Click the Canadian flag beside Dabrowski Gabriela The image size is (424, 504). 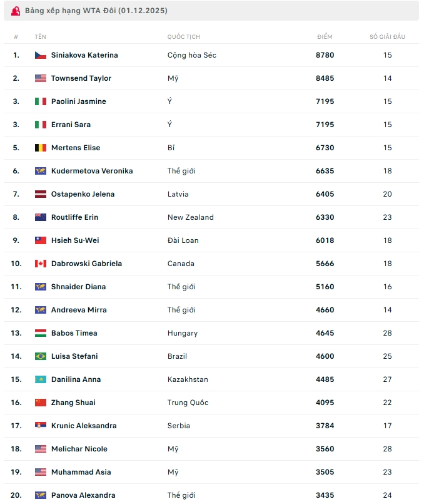[x=41, y=264]
